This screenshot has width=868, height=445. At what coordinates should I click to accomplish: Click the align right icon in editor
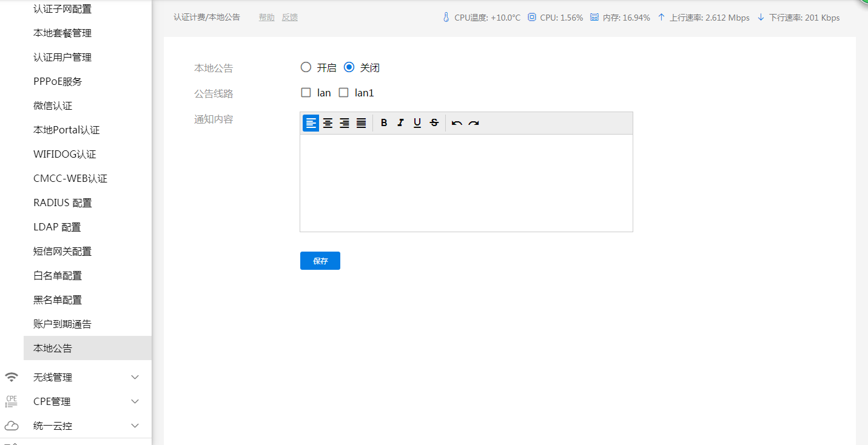345,123
